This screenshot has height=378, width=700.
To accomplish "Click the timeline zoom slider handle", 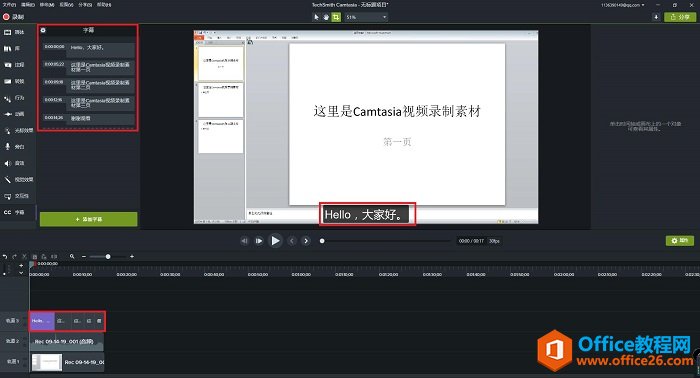I will (x=108, y=257).
